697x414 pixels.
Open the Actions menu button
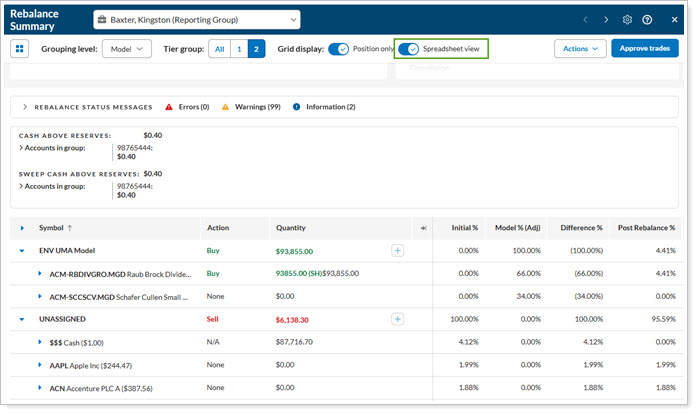click(x=580, y=48)
